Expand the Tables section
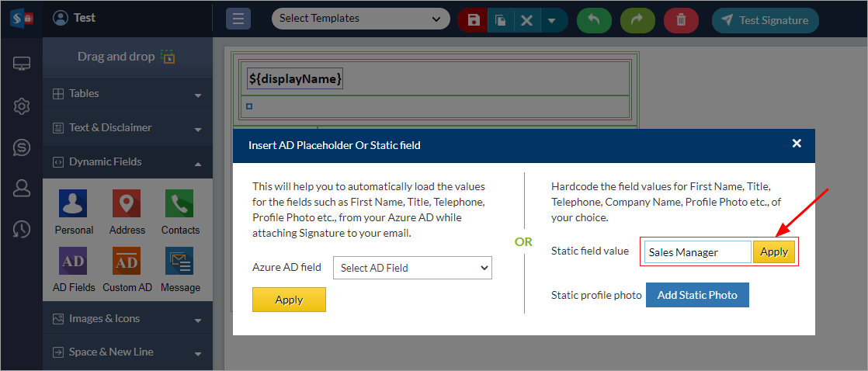 pos(127,94)
